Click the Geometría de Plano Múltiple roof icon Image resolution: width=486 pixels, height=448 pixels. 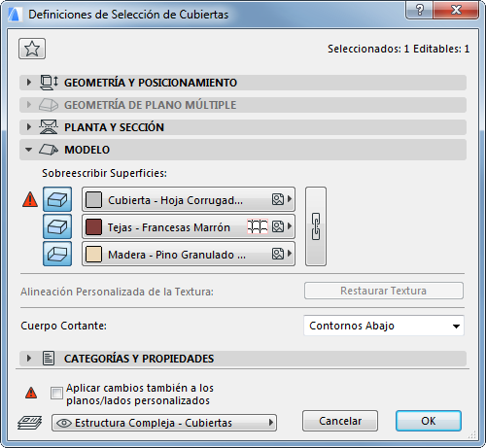coord(49,105)
